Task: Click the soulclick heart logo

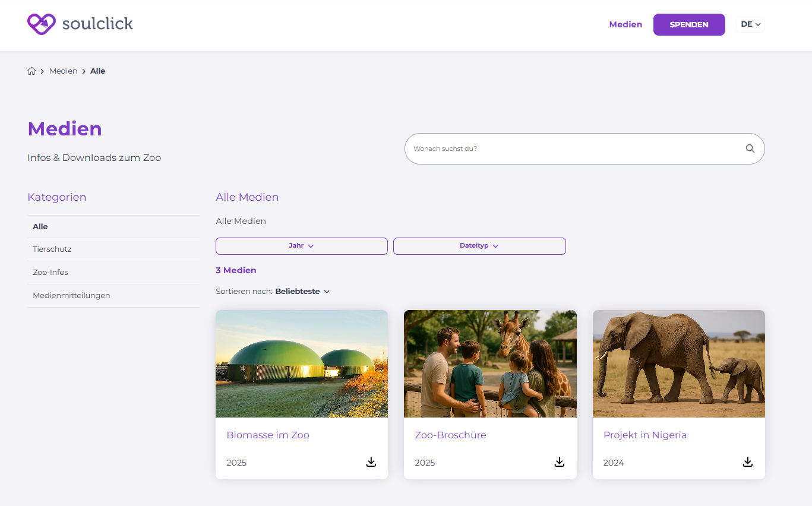Action: [42, 24]
